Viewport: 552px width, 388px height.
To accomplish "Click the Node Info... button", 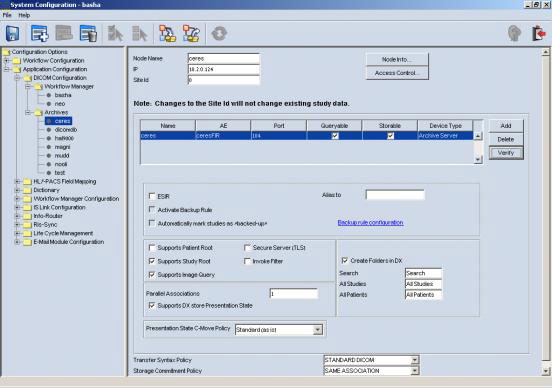I will pyautogui.click(x=397, y=60).
